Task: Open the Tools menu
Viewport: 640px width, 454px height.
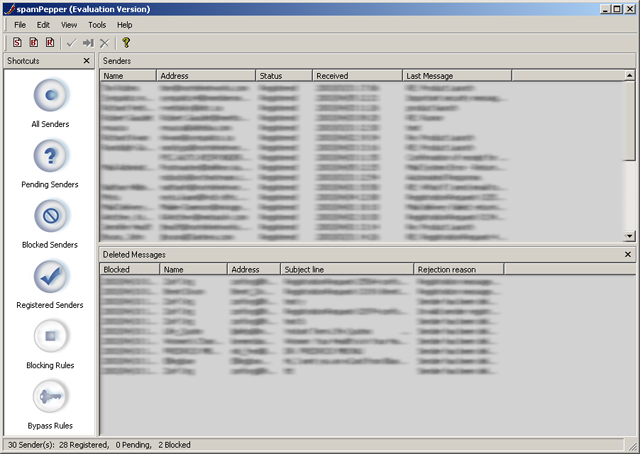Action: tap(97, 25)
